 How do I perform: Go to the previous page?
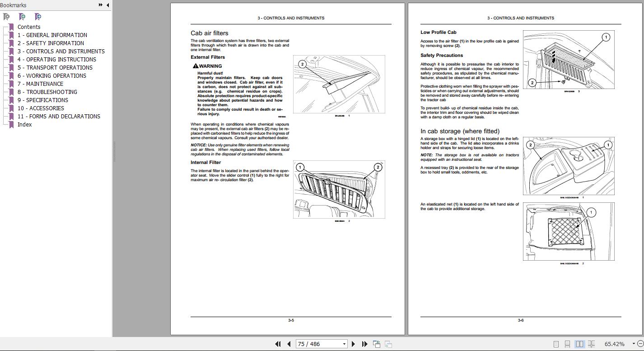pos(289,344)
